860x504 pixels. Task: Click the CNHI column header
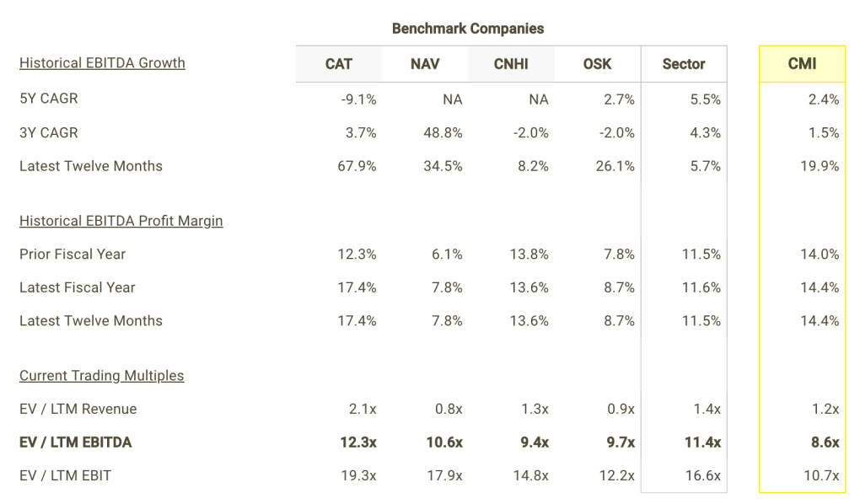(511, 64)
